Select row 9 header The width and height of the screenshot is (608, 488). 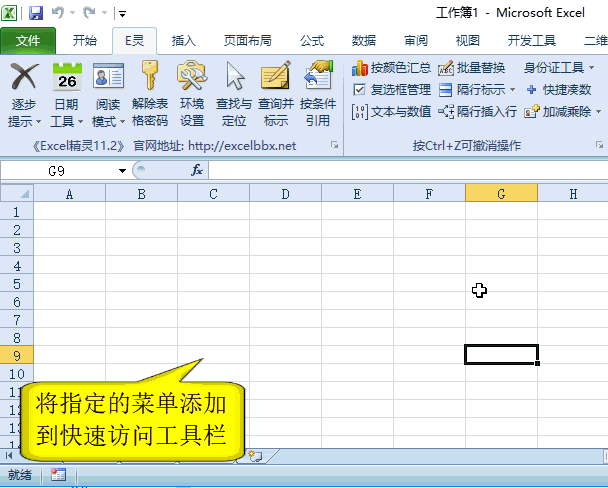(x=17, y=356)
